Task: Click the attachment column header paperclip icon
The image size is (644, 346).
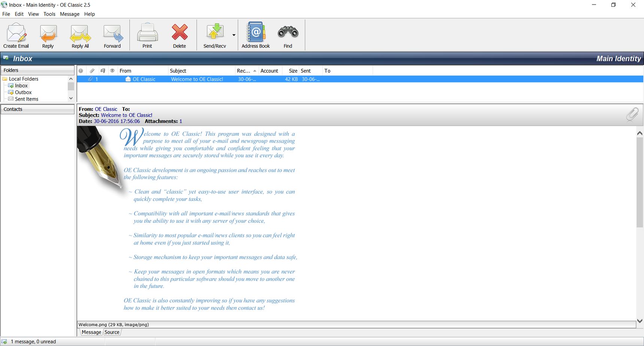Action: click(x=92, y=70)
